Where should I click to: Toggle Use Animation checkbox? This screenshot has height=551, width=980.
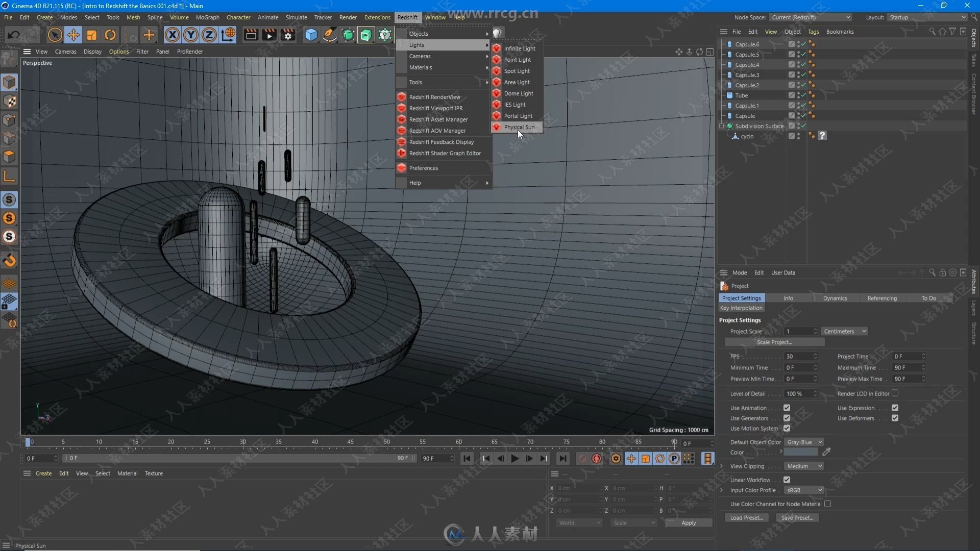coord(787,408)
